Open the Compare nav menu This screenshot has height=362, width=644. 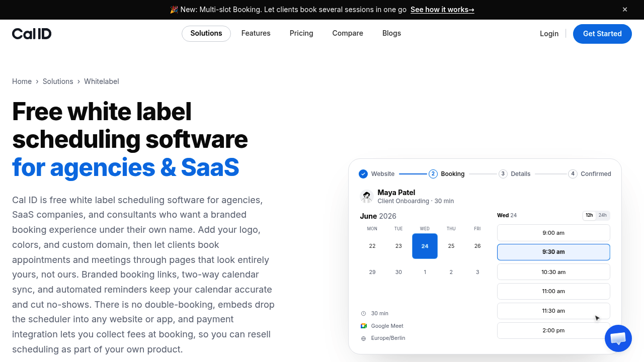coord(348,34)
